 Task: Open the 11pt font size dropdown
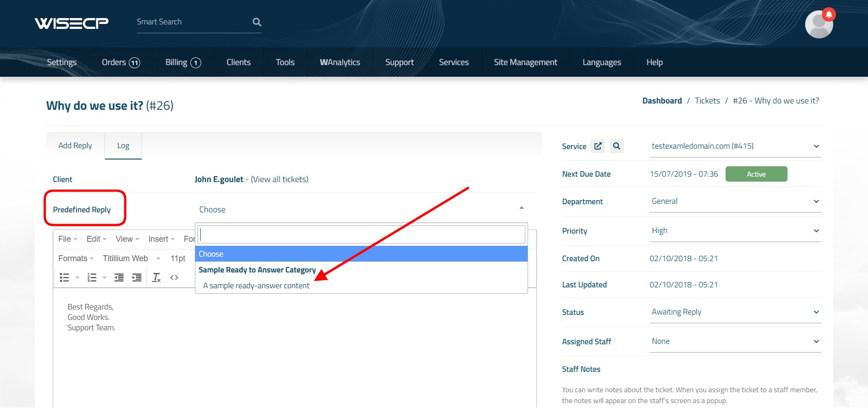pyautogui.click(x=178, y=258)
